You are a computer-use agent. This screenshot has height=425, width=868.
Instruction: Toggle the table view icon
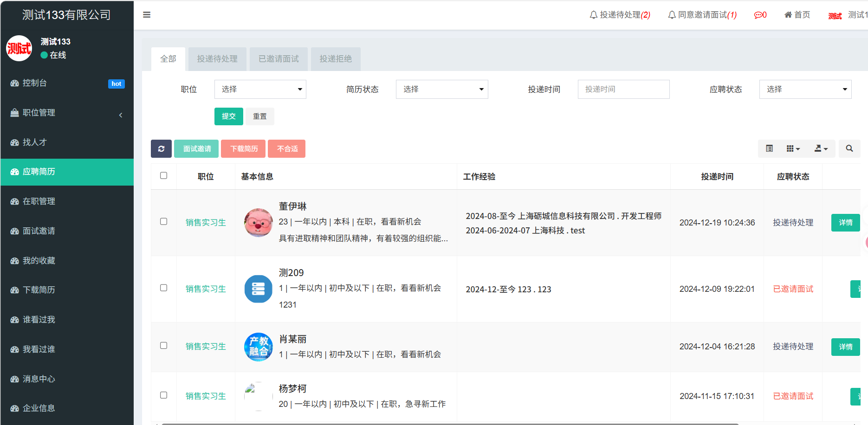(x=769, y=149)
